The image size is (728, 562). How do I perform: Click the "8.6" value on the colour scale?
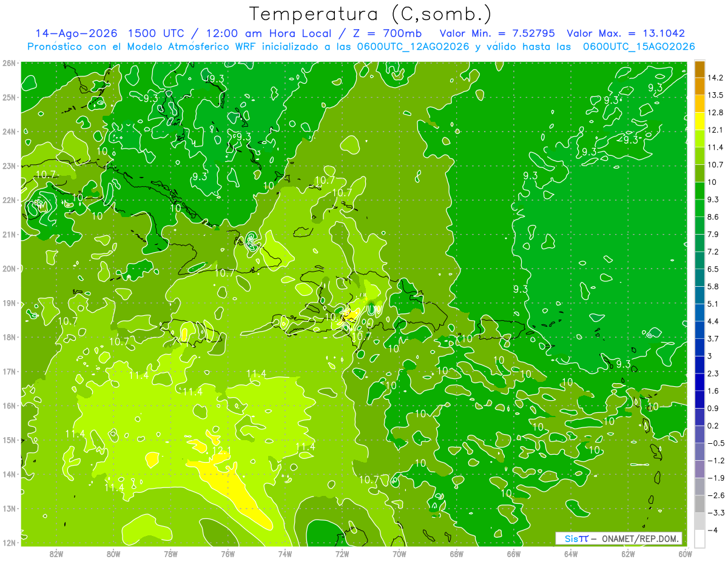713,217
